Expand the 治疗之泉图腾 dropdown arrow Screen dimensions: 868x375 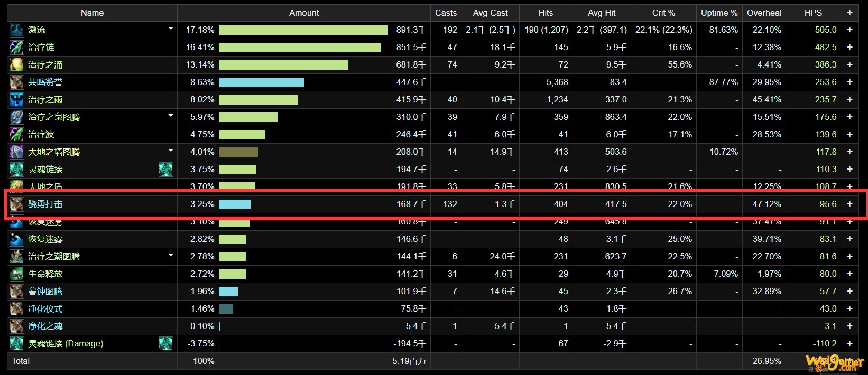(171, 116)
